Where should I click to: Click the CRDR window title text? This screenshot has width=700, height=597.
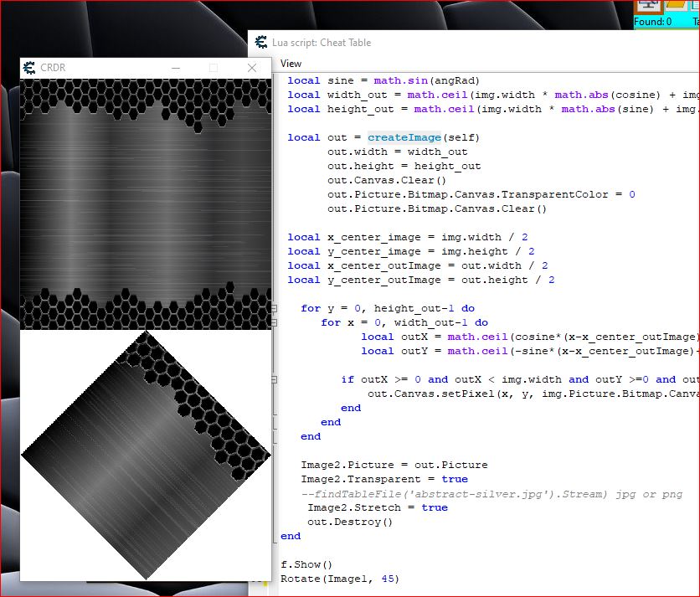click(x=53, y=68)
